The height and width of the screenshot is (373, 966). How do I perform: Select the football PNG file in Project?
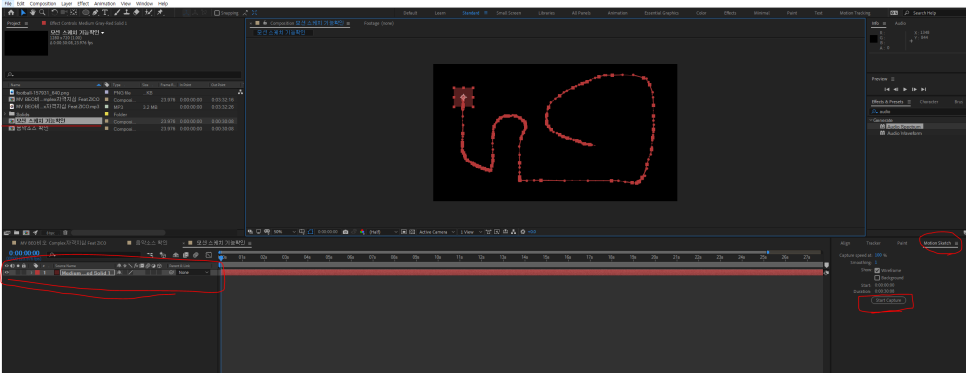[x=43, y=92]
